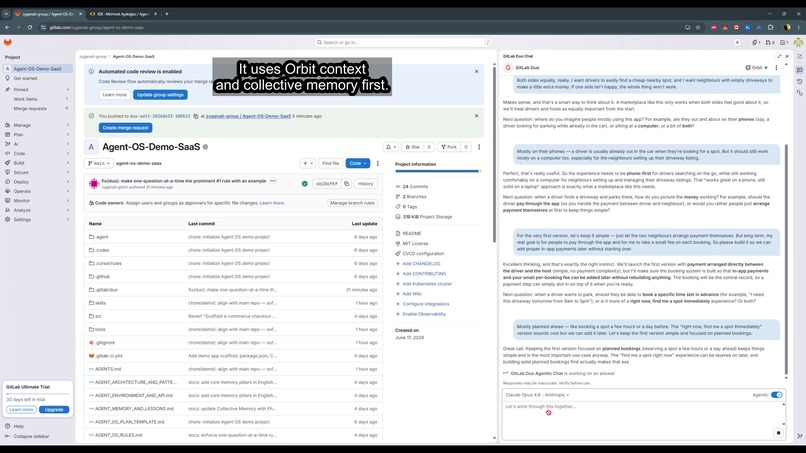Viewport: 806px width, 453px height.
Task: Click the project storage usage bar
Action: tap(438, 171)
